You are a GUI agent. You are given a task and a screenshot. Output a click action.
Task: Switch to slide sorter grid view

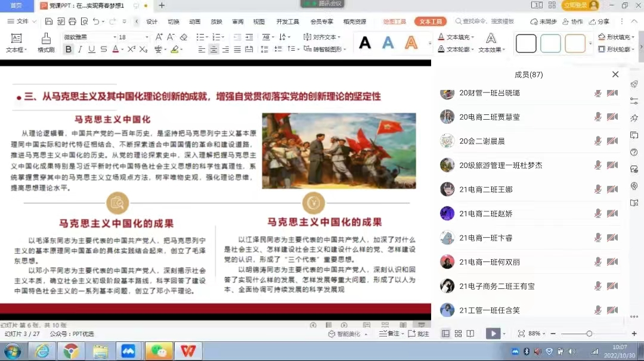click(458, 334)
